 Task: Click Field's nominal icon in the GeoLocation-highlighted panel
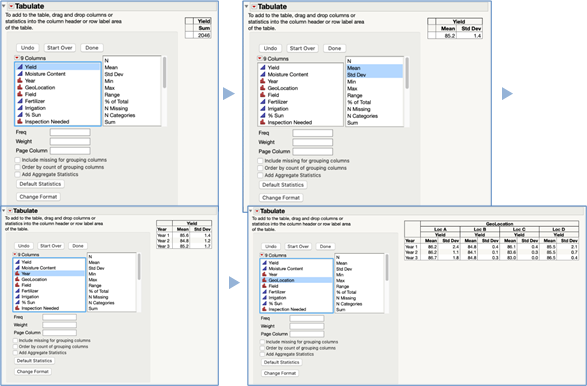pos(264,286)
